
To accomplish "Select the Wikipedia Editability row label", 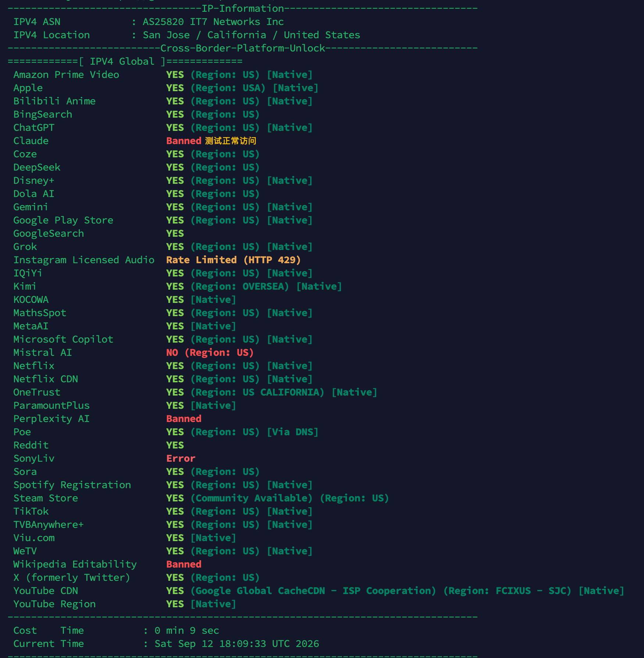I will (75, 564).
